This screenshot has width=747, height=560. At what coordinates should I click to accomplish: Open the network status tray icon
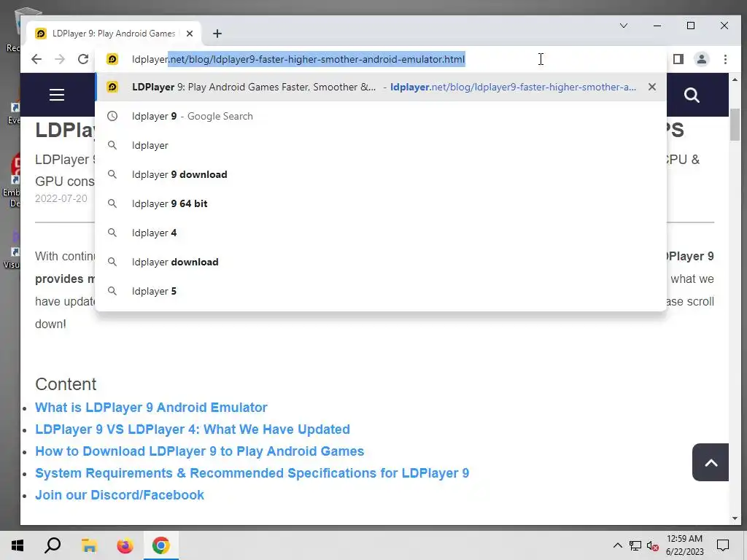635,545
